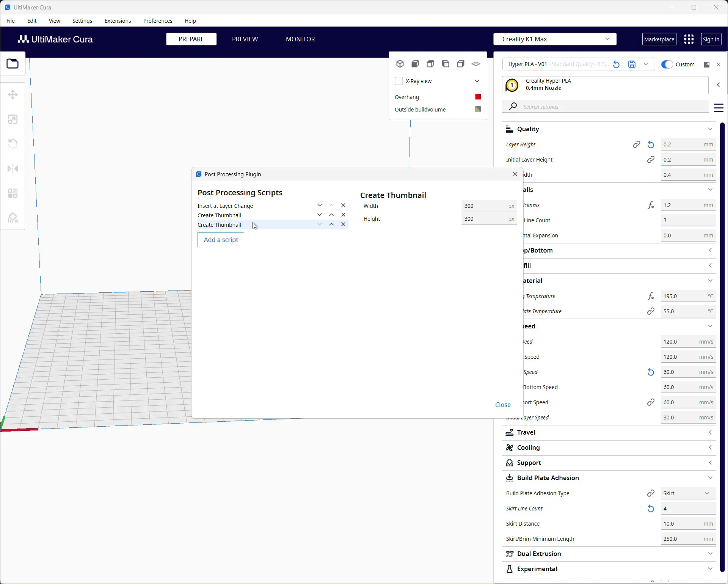Switch to the PREVIEW tab
The height and width of the screenshot is (584, 728).
245,39
